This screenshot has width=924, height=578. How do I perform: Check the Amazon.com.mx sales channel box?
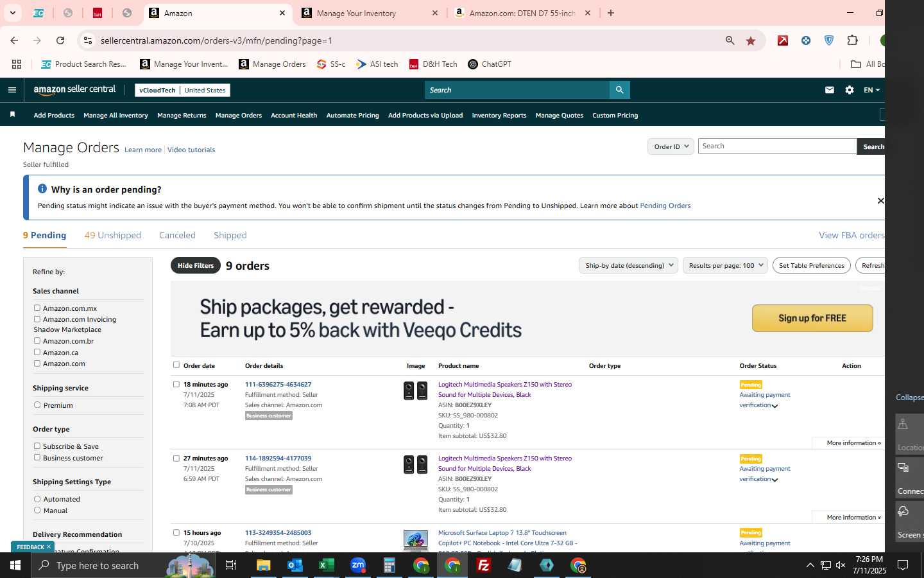37,308
